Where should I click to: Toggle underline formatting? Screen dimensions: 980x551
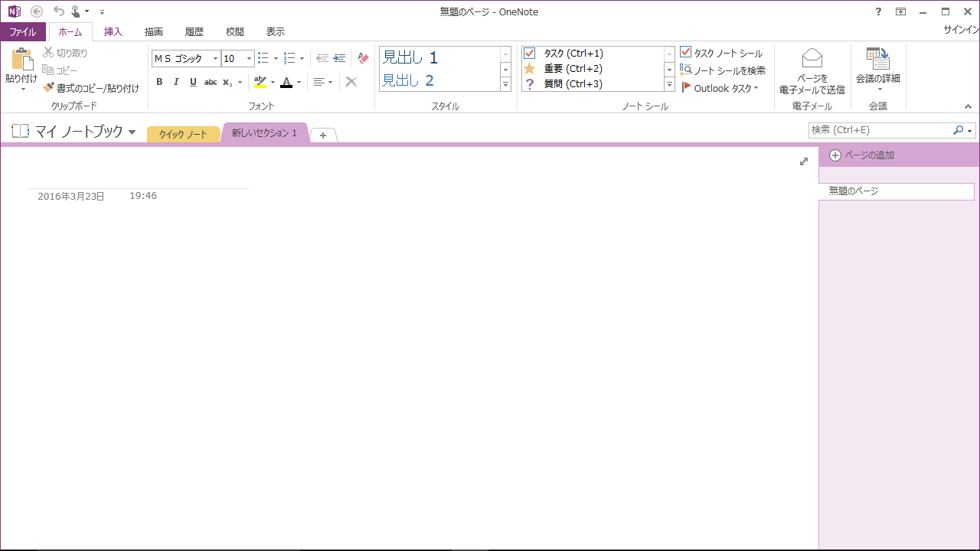tap(193, 82)
